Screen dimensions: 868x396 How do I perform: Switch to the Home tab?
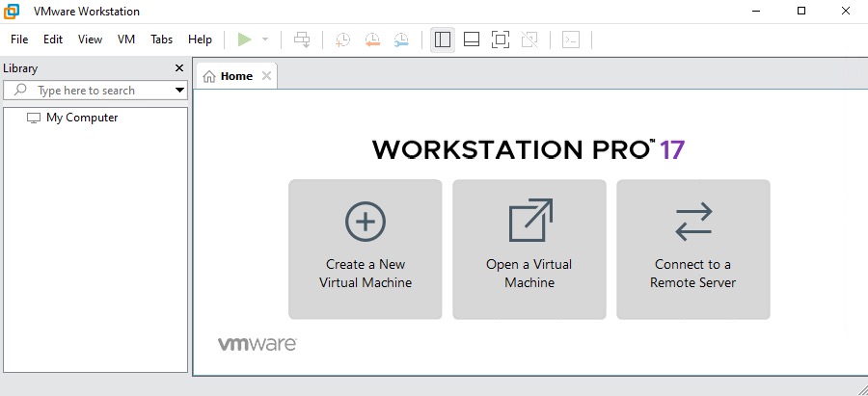236,76
